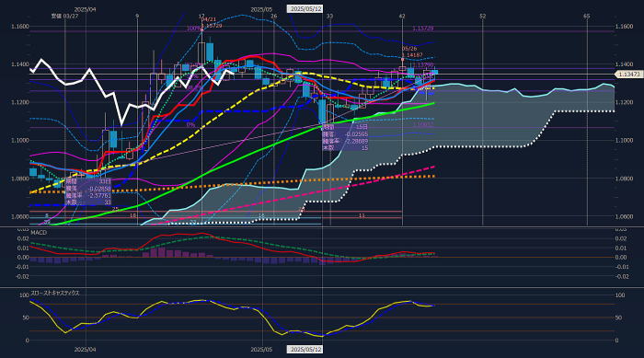Screen dimensions: 644x358
Task: Click the 0% Fibonacci label
Action: [190, 124]
